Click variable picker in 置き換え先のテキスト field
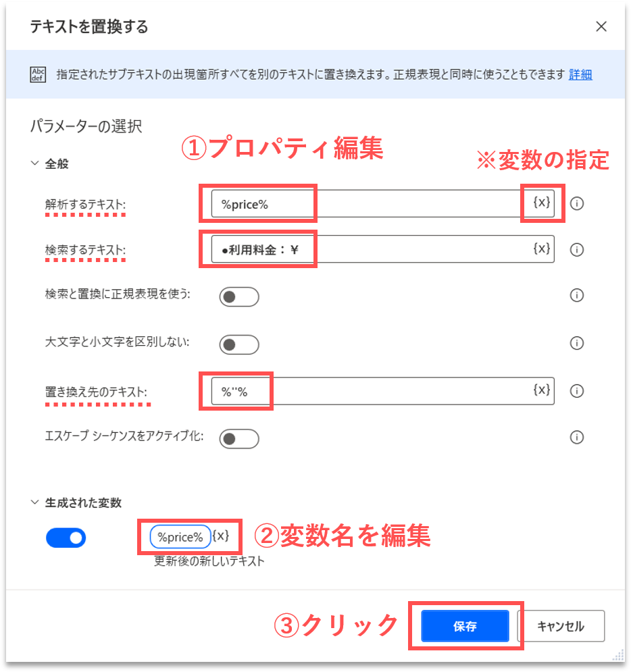This screenshot has width=631, height=672. pyautogui.click(x=541, y=390)
